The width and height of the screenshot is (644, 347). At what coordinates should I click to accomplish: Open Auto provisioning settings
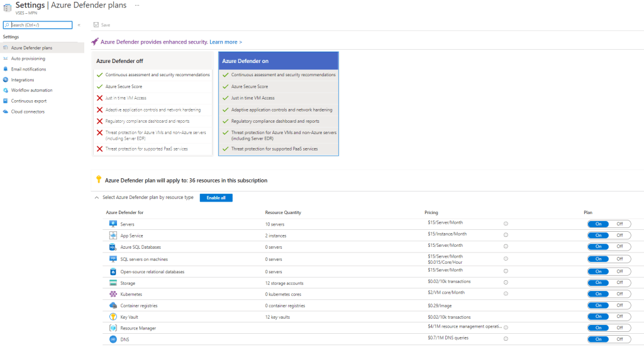coord(28,59)
